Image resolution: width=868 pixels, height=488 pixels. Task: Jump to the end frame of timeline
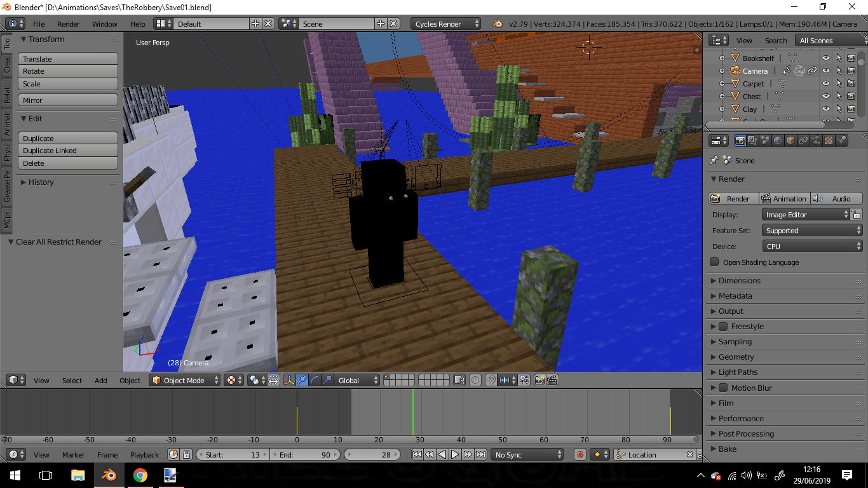[x=481, y=454]
